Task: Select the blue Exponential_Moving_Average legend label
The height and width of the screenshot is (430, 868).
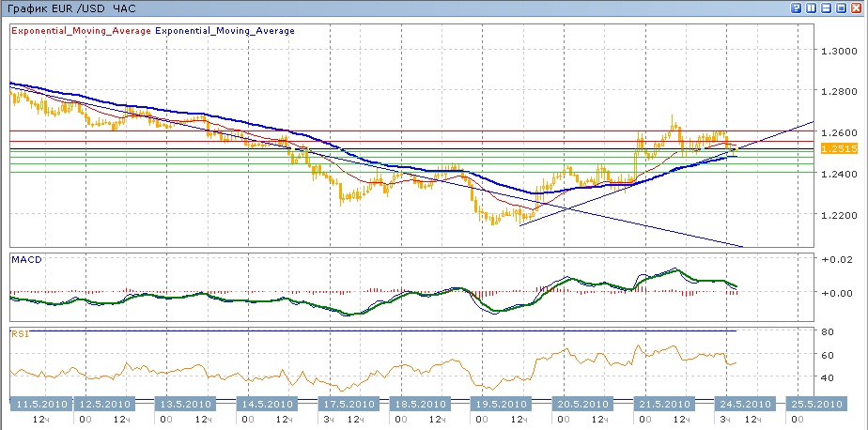Action: pos(225,31)
